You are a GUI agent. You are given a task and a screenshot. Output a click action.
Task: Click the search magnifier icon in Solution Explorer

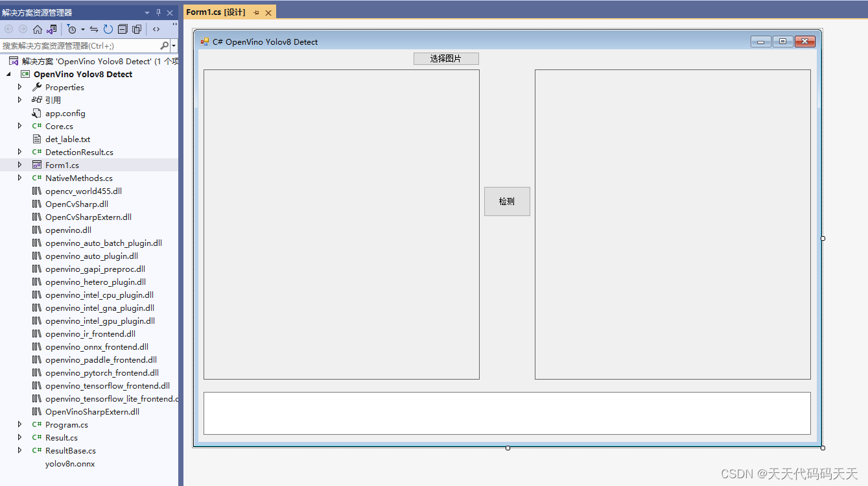(165, 45)
